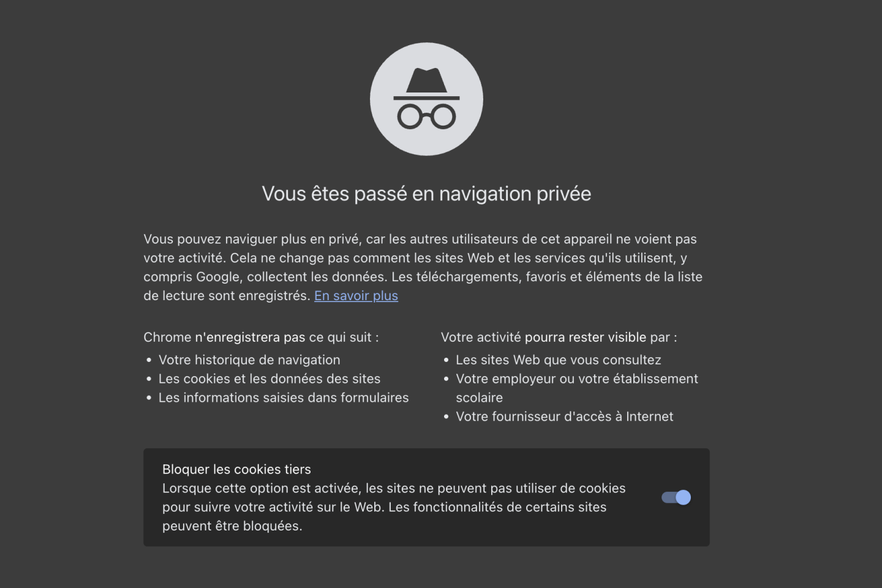This screenshot has height=588, width=882.
Task: Click "Les cookies et les données des sites"
Action: pos(269,379)
